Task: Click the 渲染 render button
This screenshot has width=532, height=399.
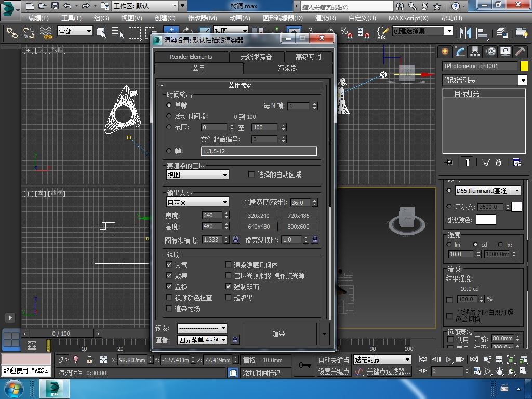Action: (x=279, y=334)
